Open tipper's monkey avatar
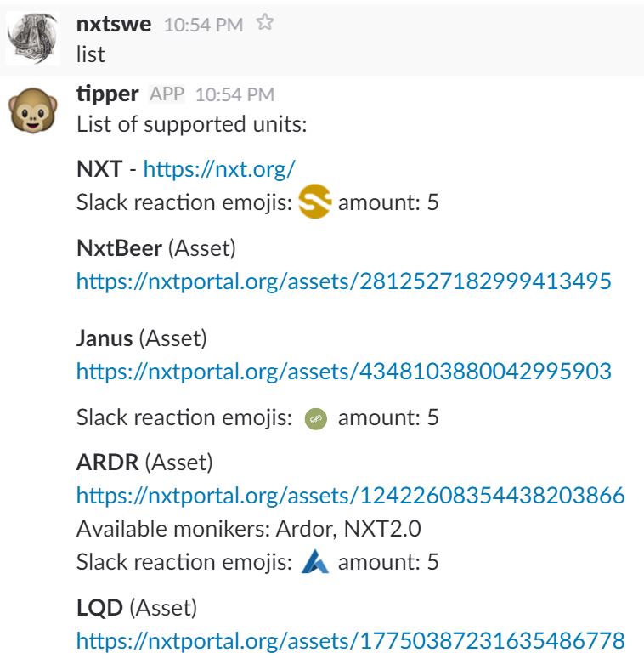 click(32, 111)
